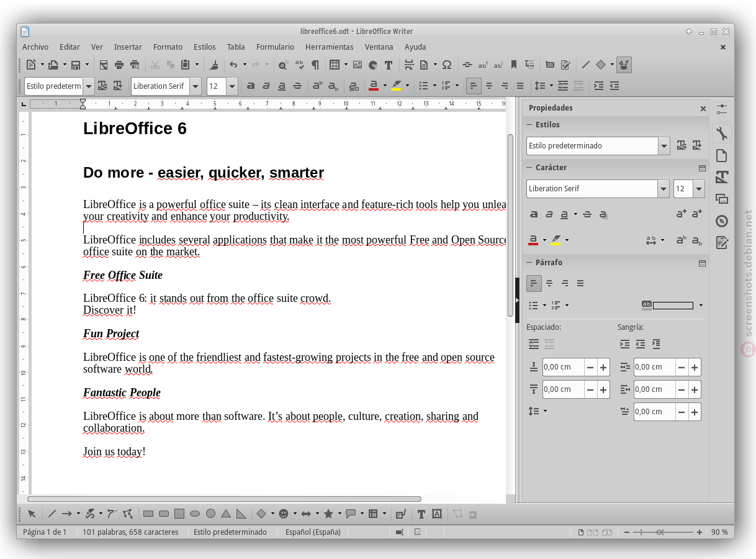Screen dimensions: 756x559
Task: Open the Print Preview icon
Action: [135, 65]
